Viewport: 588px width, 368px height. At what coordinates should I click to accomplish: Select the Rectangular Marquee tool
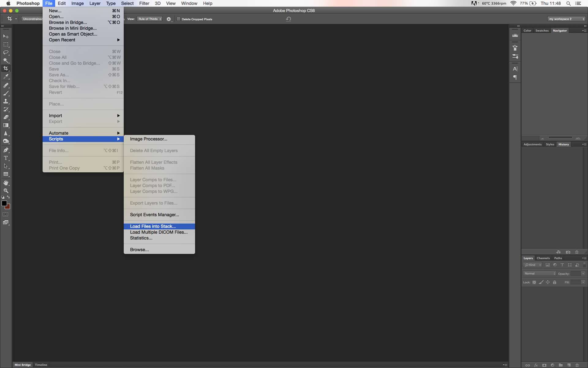coord(6,44)
